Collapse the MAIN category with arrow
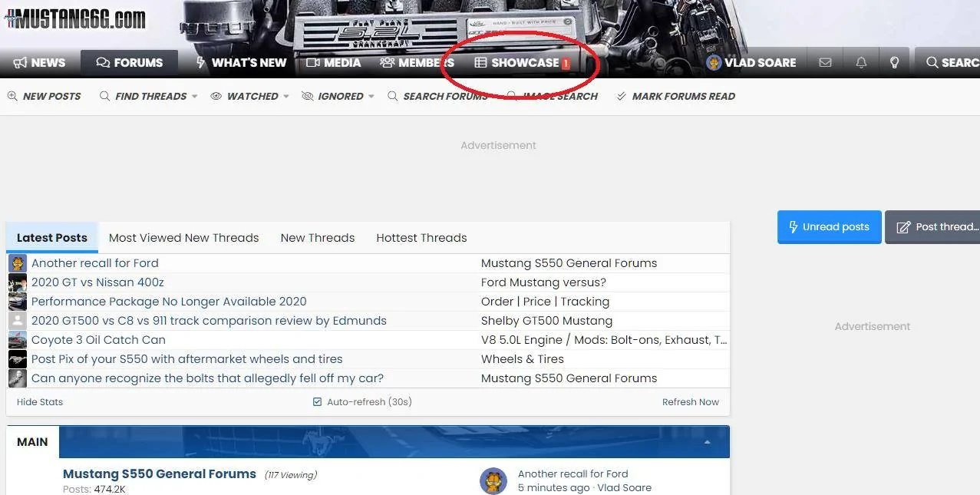 707,442
